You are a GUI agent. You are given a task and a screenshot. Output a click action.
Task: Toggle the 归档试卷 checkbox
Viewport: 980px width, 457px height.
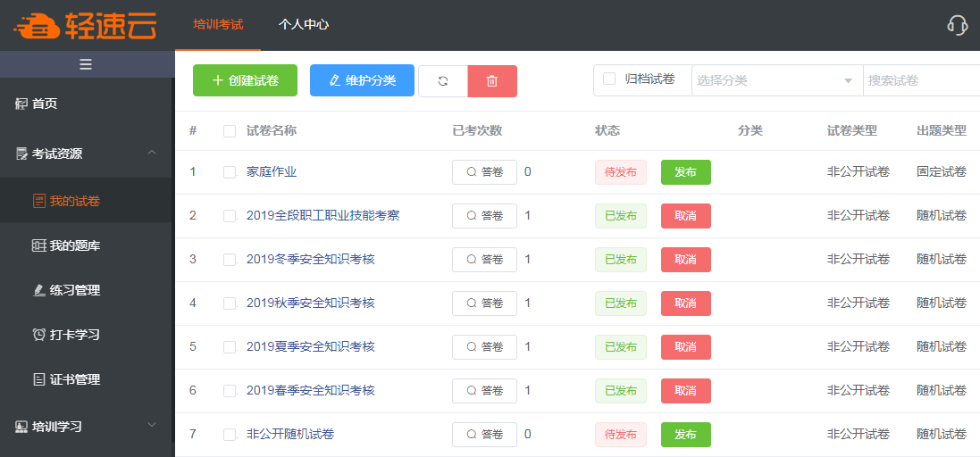609,79
